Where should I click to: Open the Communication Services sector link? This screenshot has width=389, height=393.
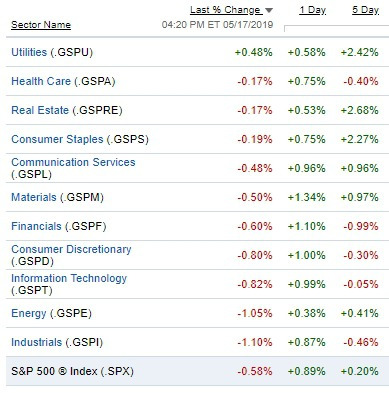(x=73, y=162)
